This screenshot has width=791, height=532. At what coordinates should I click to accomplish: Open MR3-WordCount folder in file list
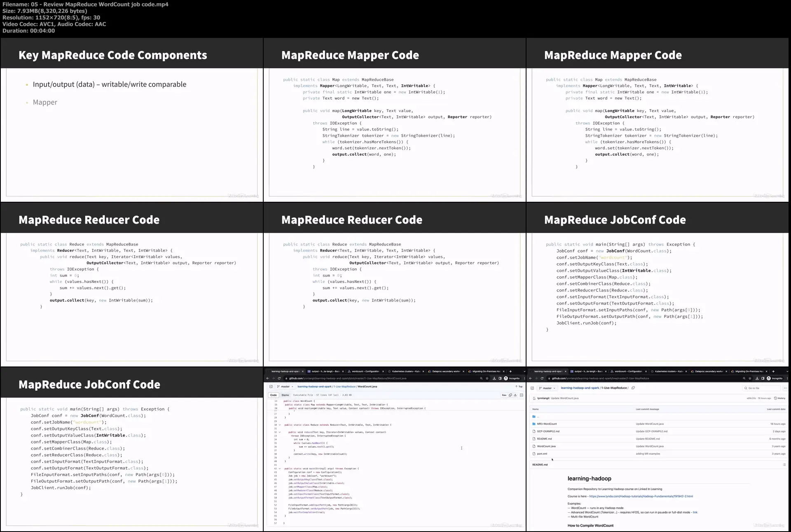[x=547, y=424]
